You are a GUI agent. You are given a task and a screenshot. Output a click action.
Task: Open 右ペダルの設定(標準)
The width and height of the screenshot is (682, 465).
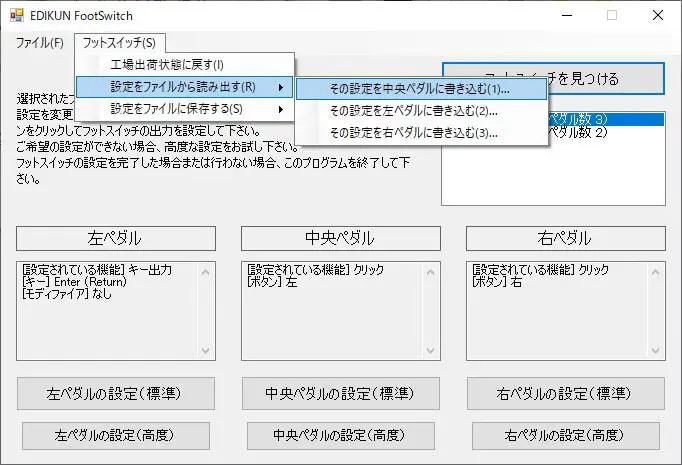tap(565, 394)
